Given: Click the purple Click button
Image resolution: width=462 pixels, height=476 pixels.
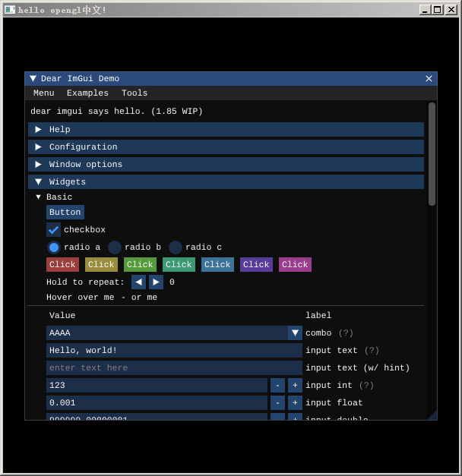Looking at the screenshot, I should click(x=256, y=264).
